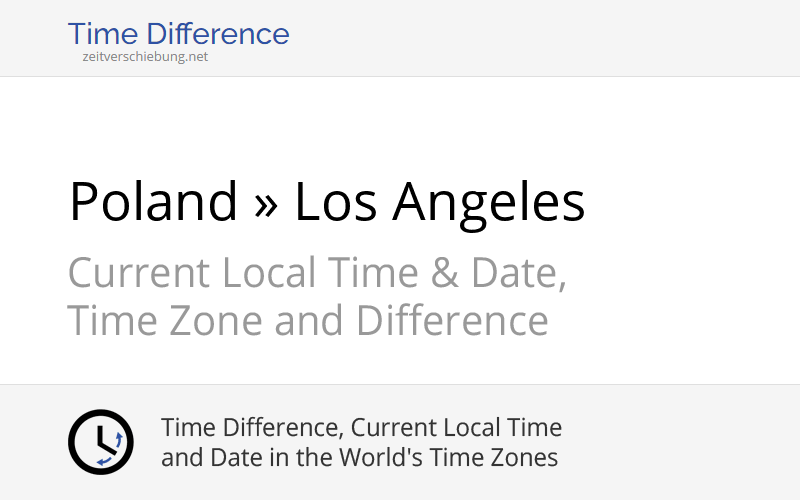Click footer line 'Time Difference, Current Local Time'
This screenshot has width=800, height=500.
tap(361, 428)
